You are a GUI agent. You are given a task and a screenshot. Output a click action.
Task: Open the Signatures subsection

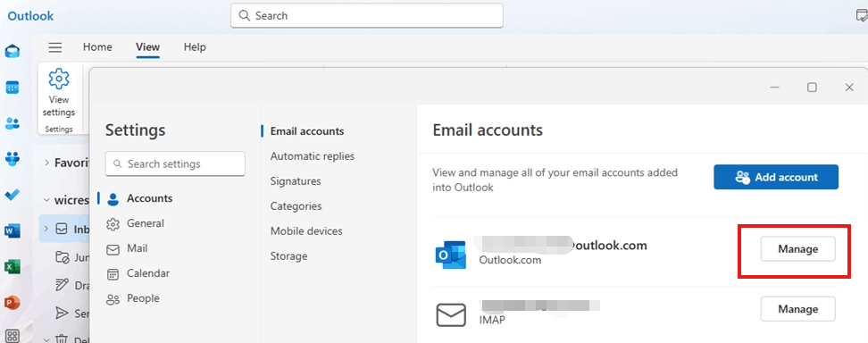[x=296, y=181]
